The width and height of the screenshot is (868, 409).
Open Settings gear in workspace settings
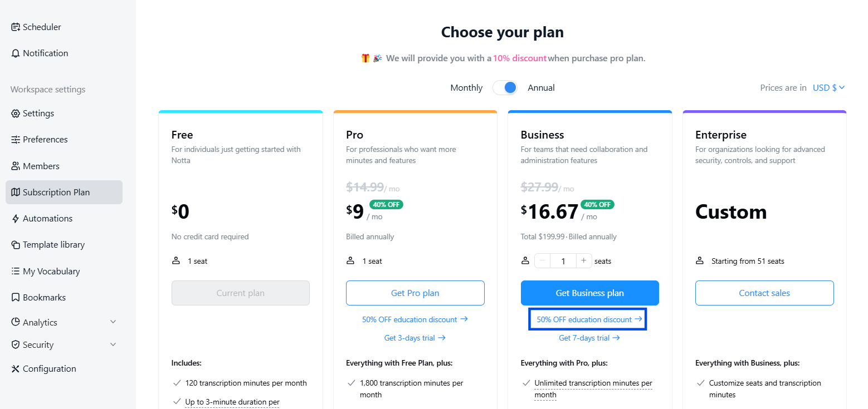(16, 114)
